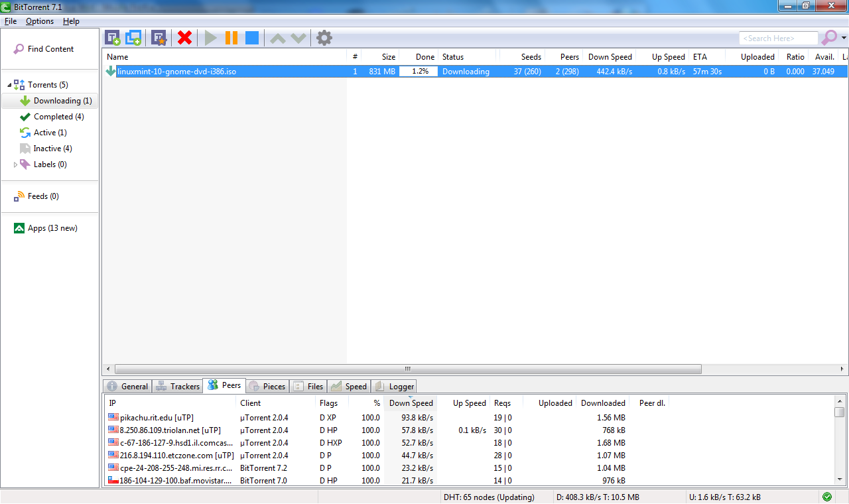Screen dimensions: 849x504
Task: Show the Speed tab
Action: (x=349, y=386)
